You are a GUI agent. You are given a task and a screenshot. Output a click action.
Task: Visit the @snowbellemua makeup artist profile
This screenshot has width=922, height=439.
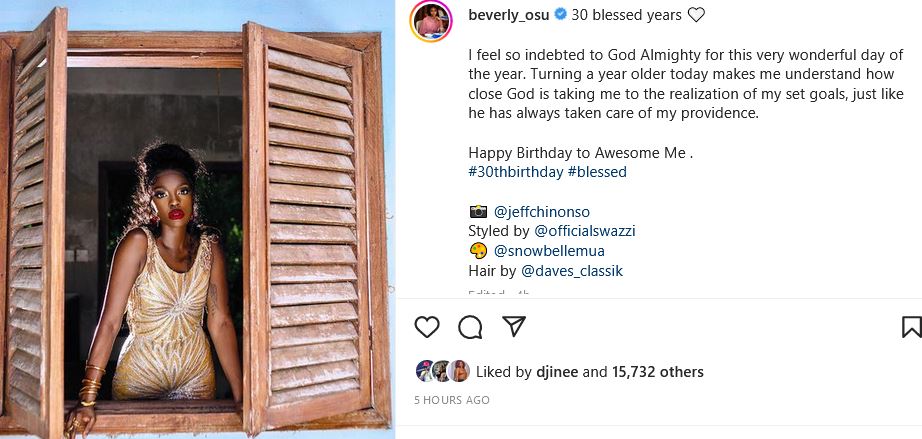point(549,251)
